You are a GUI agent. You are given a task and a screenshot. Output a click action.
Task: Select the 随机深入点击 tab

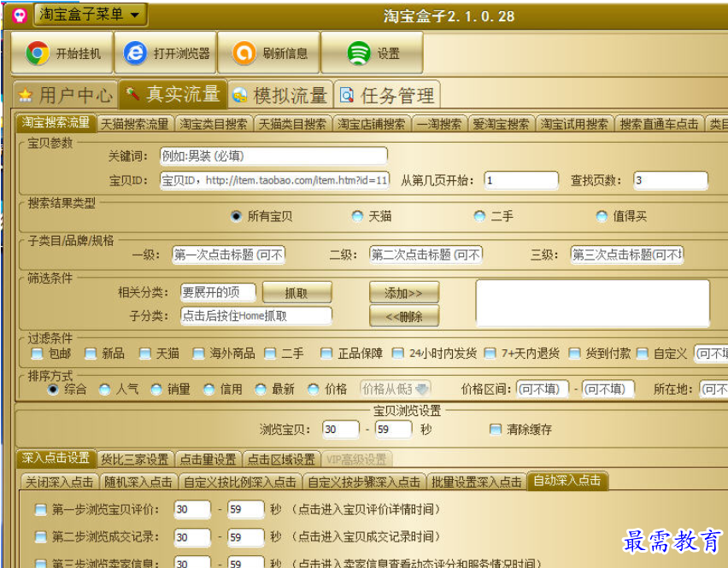click(138, 482)
